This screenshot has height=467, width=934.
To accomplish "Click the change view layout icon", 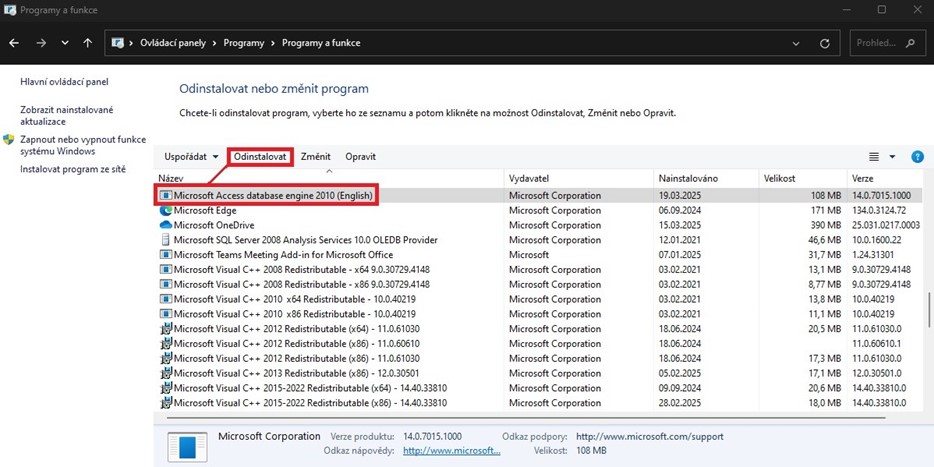I will click(x=874, y=157).
